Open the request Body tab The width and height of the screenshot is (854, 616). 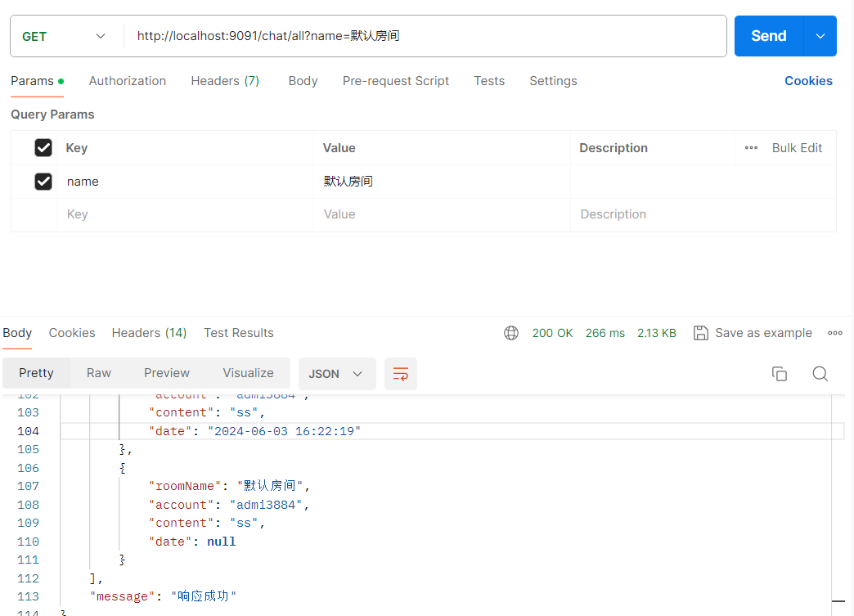point(303,81)
